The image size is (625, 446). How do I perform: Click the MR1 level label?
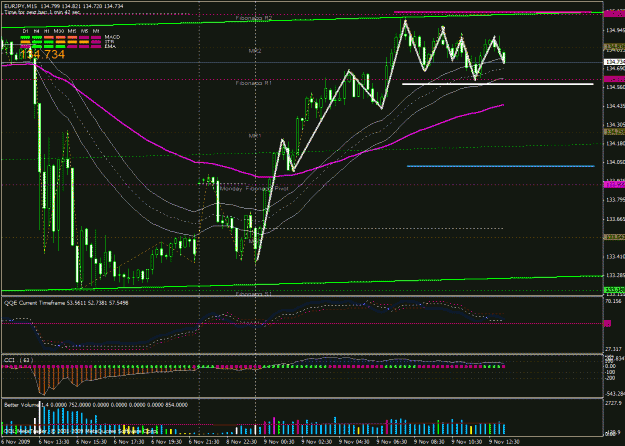(255, 136)
